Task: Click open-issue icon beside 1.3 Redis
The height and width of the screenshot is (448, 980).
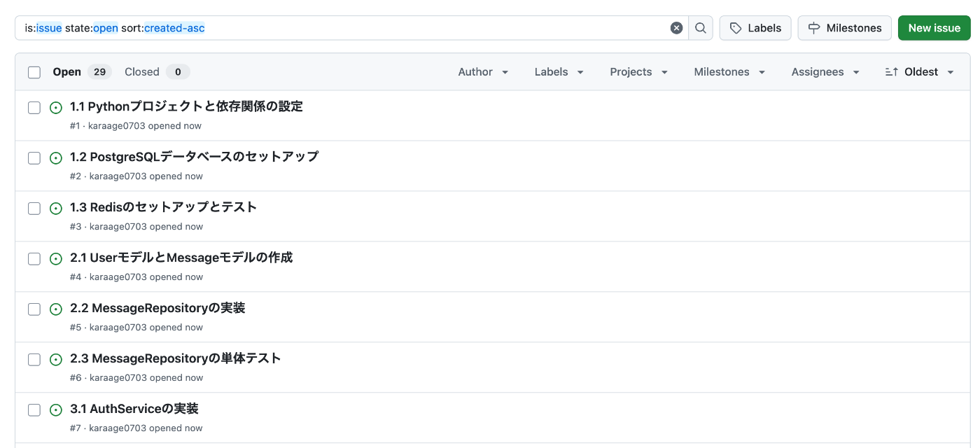Action: click(56, 209)
